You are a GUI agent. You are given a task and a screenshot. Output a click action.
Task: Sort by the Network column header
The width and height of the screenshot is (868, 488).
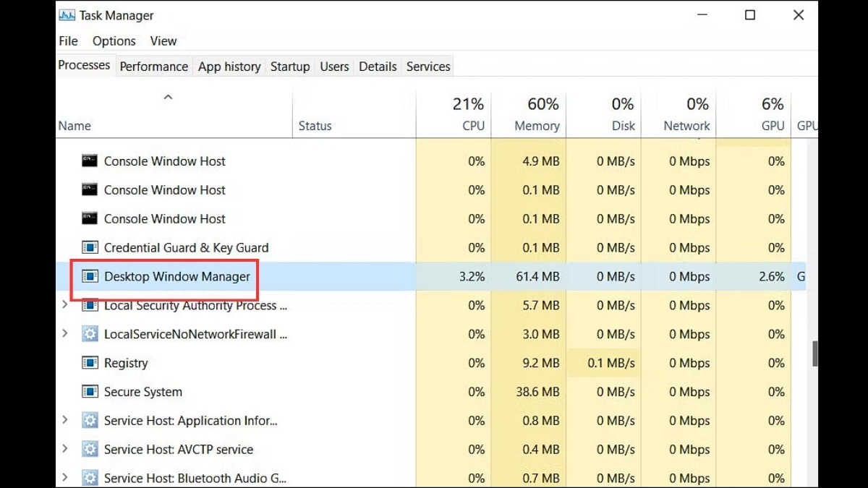point(679,114)
